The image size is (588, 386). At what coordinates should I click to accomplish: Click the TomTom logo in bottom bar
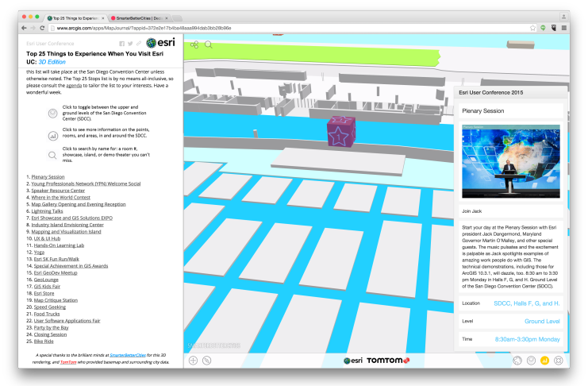[388, 361]
